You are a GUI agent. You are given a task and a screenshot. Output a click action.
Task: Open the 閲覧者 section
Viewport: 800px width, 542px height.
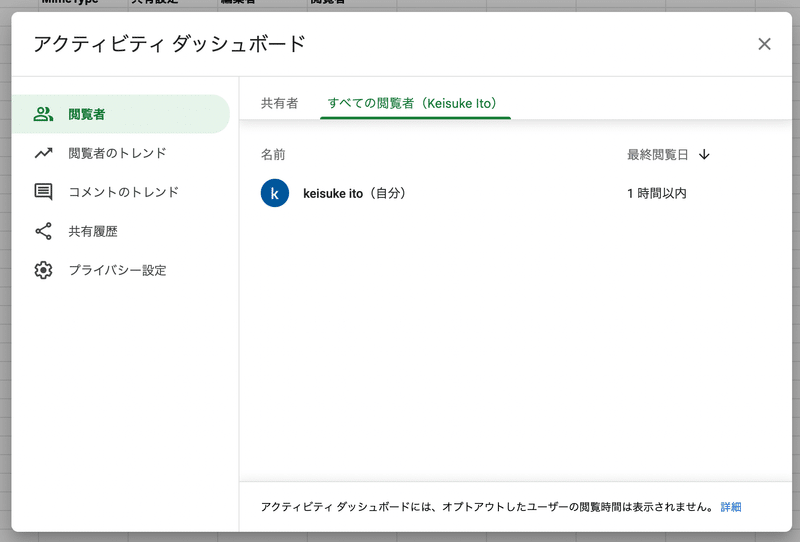(x=120, y=114)
